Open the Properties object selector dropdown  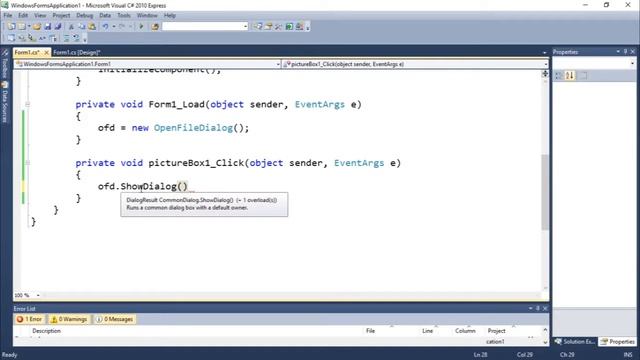pyautogui.click(x=632, y=64)
